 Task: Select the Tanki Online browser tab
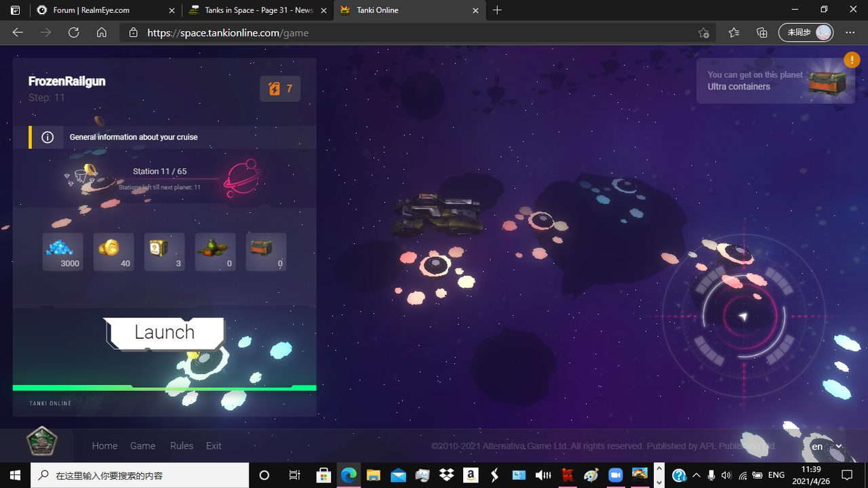(x=409, y=10)
